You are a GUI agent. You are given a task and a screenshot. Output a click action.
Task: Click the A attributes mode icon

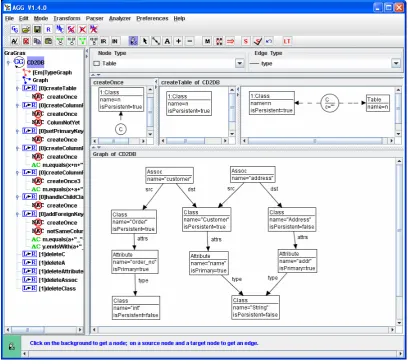167,41
